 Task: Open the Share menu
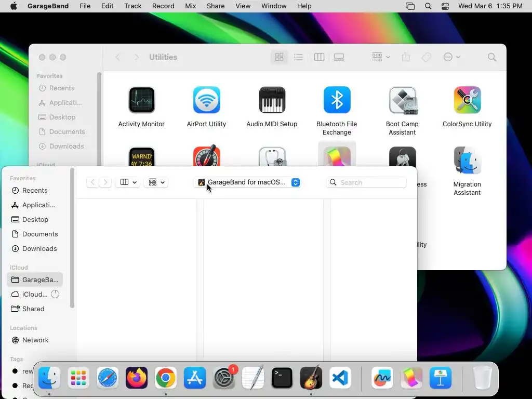pos(216,6)
